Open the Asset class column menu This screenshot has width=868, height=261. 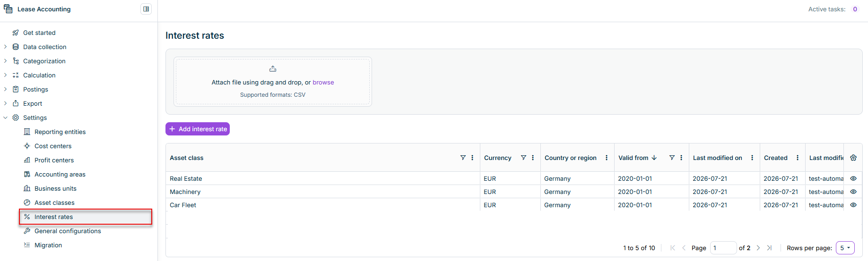click(472, 158)
